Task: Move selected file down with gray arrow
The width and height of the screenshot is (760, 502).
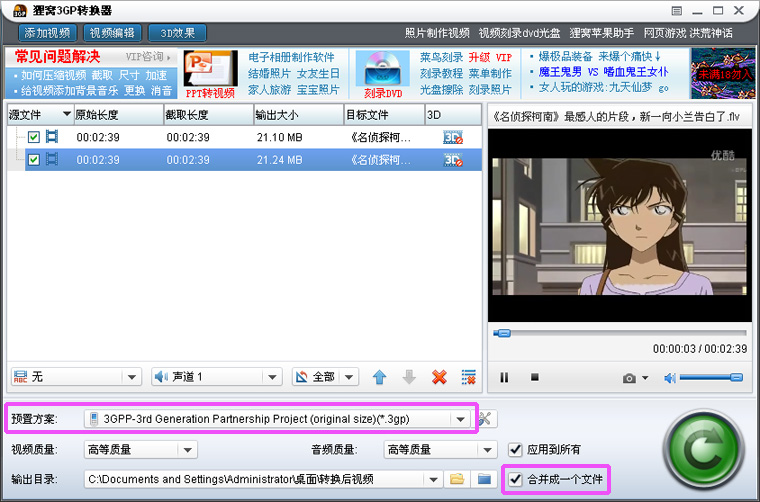Action: point(410,377)
